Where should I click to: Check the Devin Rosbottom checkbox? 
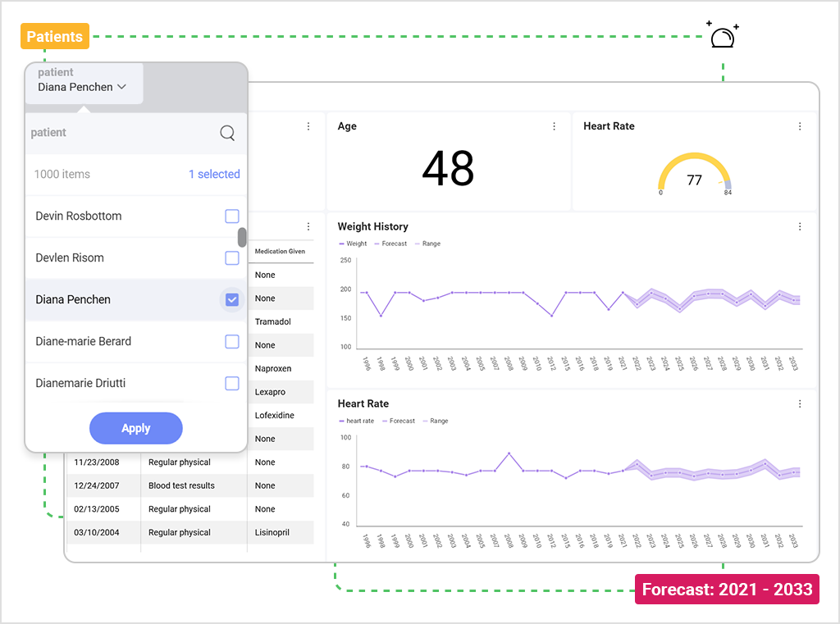click(x=231, y=216)
